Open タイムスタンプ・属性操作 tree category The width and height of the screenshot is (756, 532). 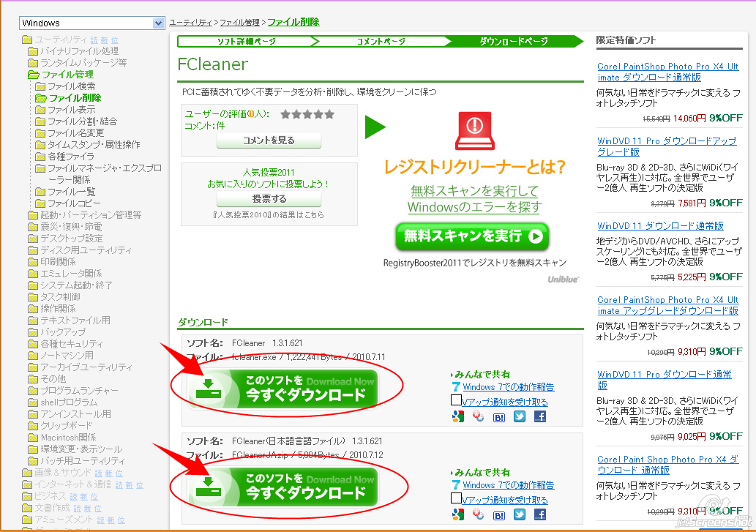point(94,145)
